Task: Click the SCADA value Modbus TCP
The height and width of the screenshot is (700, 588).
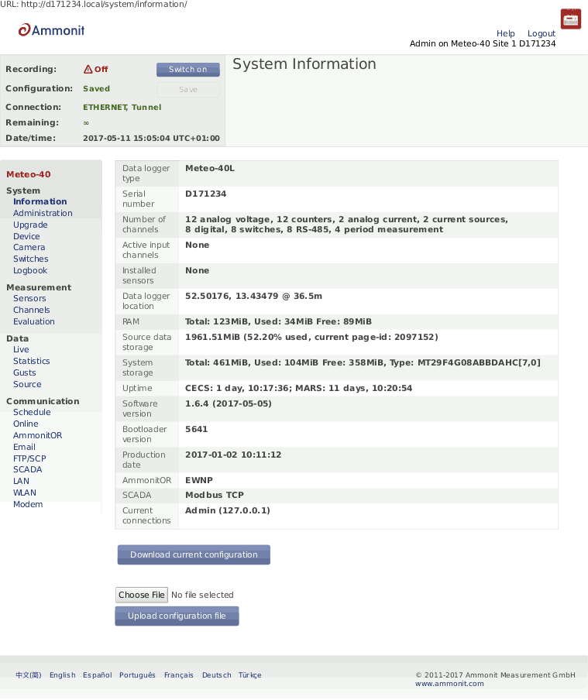Action: (215, 495)
